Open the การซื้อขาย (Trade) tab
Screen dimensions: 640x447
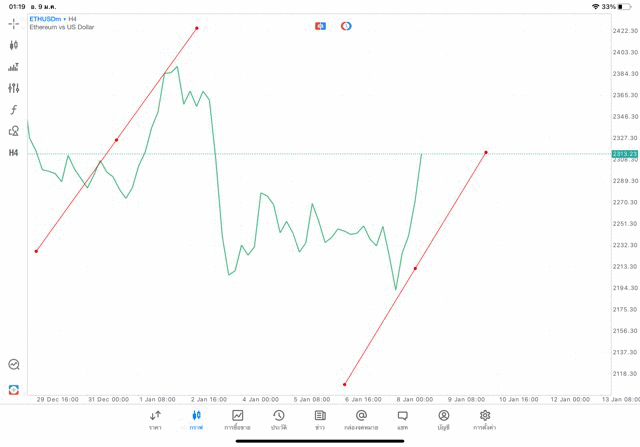pos(237,419)
